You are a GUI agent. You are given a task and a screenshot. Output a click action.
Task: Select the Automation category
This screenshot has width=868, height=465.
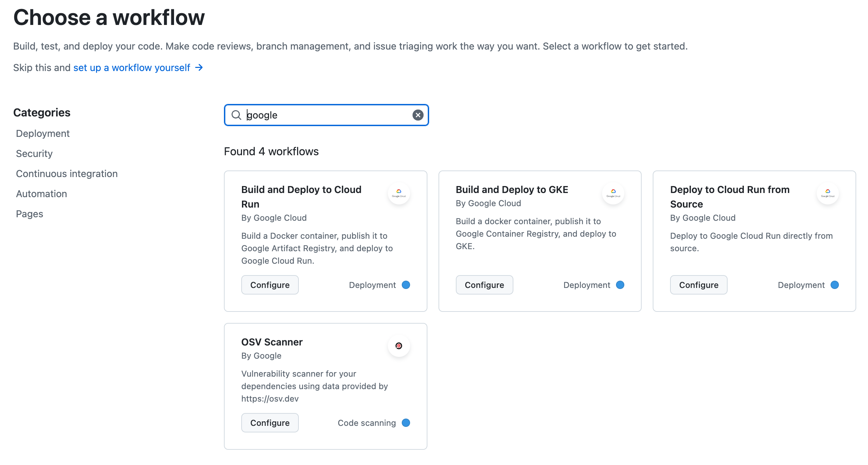click(x=41, y=194)
